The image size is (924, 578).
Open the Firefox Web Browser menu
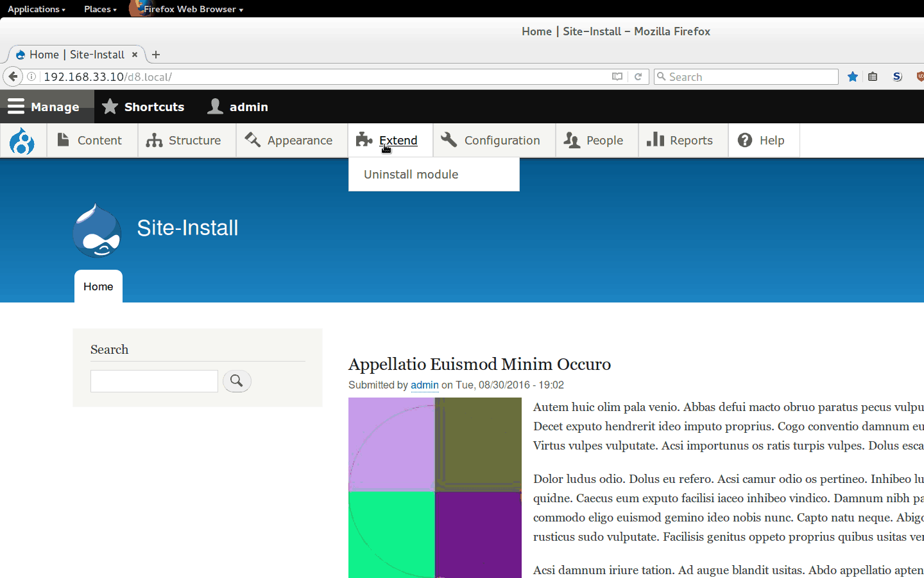pos(187,9)
